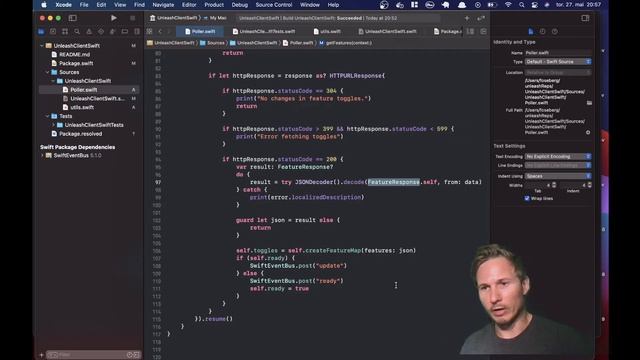
Task: Open the related items grid menu
Action: 150,31
